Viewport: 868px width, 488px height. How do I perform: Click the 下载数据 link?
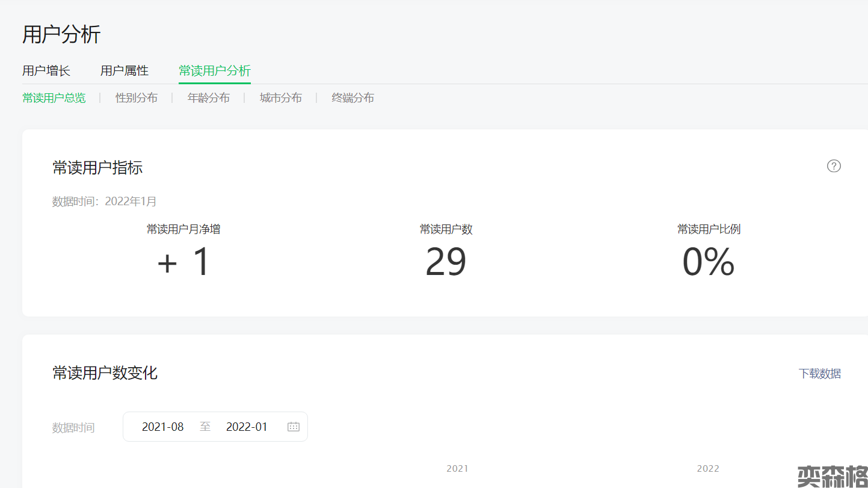click(819, 374)
